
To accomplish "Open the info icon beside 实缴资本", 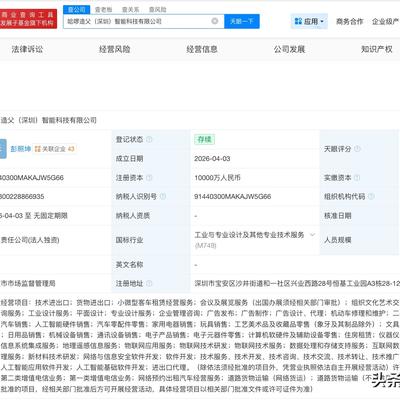I will point(357,178).
